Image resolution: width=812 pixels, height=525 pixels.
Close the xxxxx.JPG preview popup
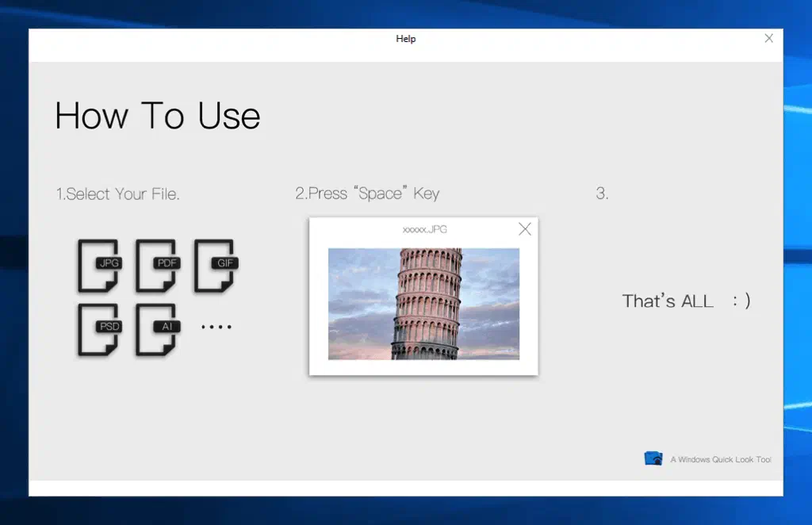coord(524,229)
